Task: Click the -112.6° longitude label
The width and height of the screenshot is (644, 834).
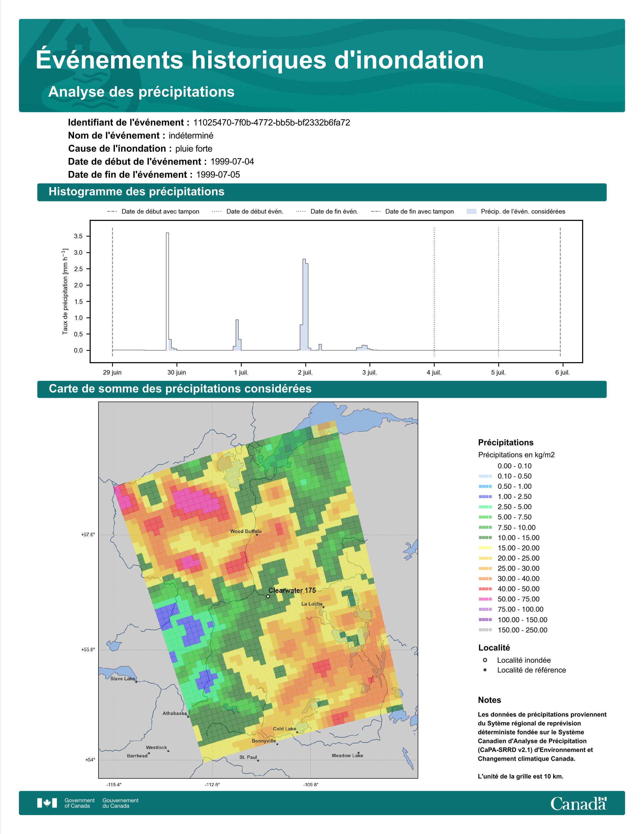Action: (212, 785)
